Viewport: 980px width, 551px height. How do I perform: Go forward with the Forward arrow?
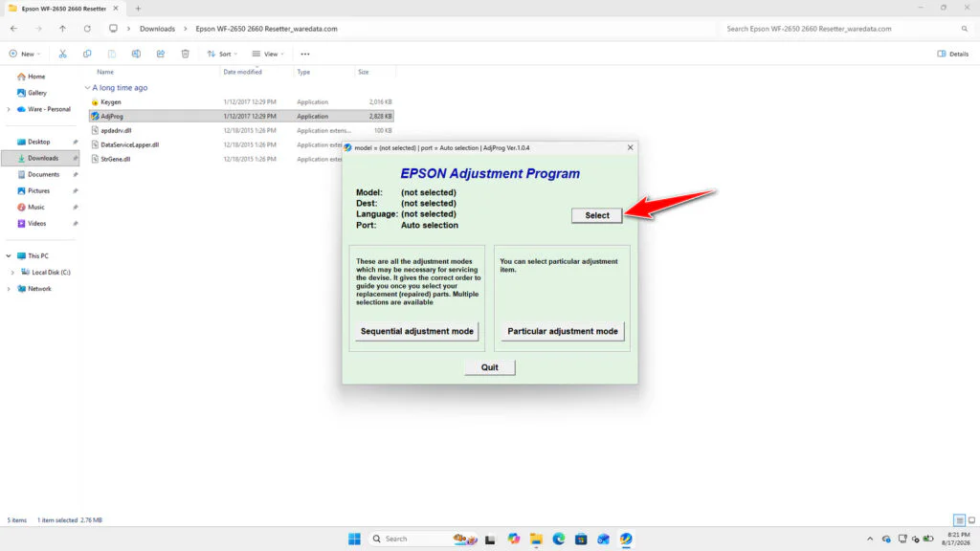point(38,29)
